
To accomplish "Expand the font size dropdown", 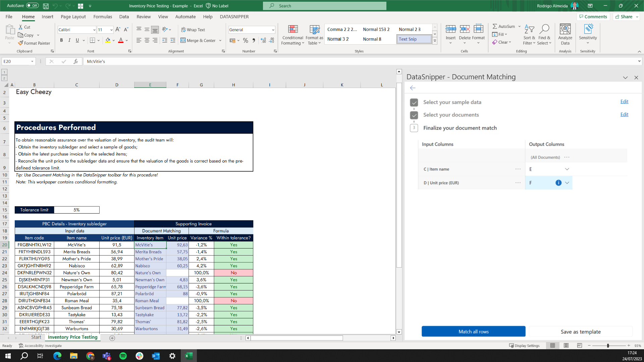I will point(111,30).
